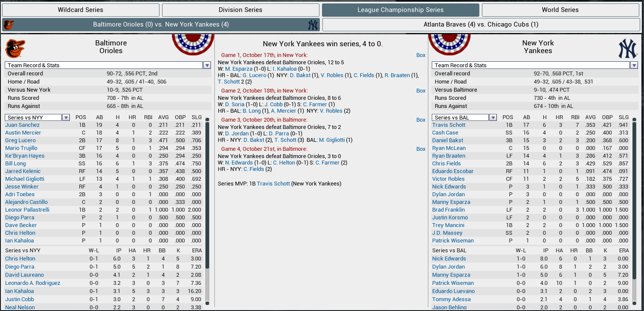644x311 pixels.
Task: Select Ryan McLean in Yankees batters
Action: point(449,148)
